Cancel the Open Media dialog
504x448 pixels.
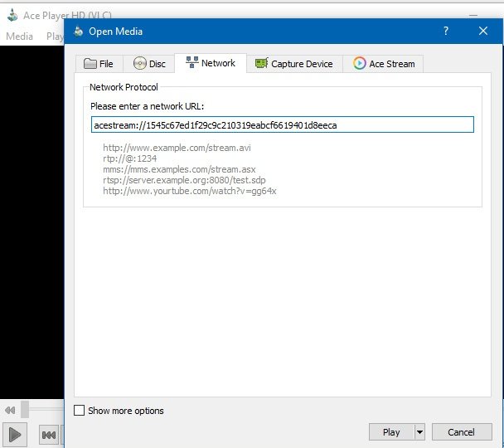pos(462,432)
